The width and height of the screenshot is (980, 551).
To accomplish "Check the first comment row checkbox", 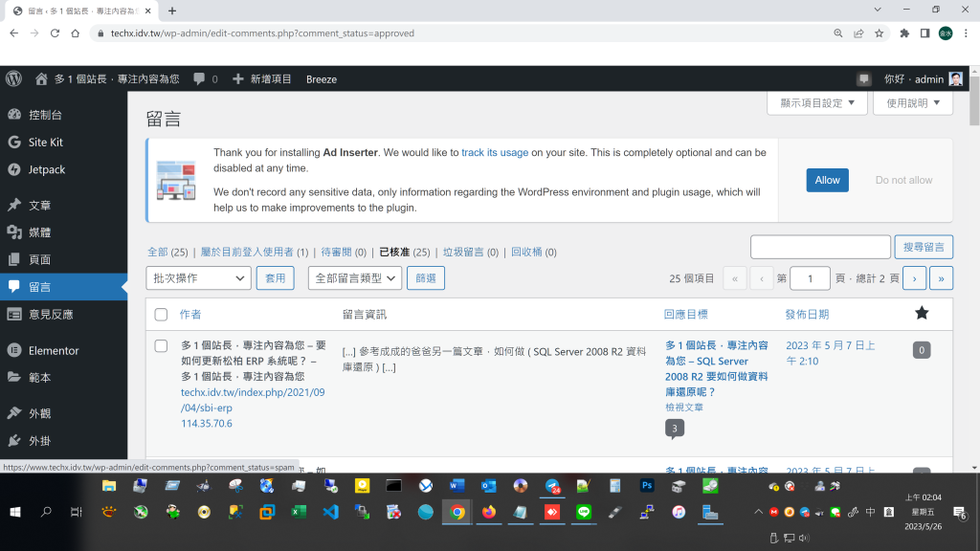I will [161, 345].
